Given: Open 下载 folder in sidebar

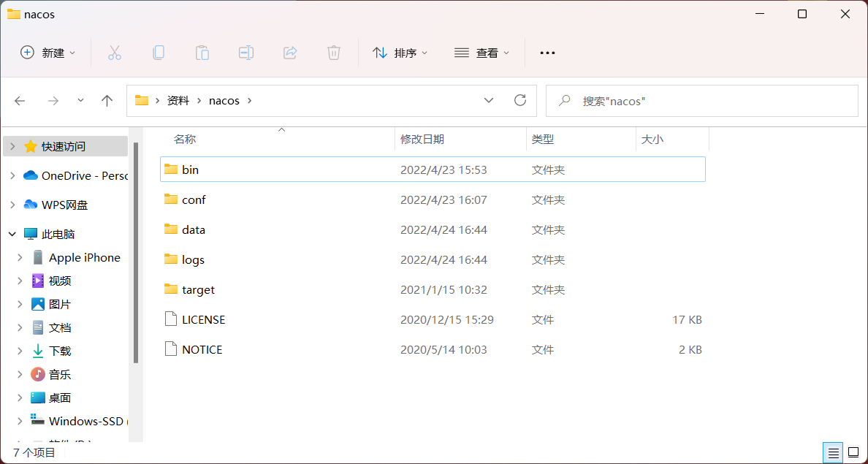Looking at the screenshot, I should coord(51,351).
